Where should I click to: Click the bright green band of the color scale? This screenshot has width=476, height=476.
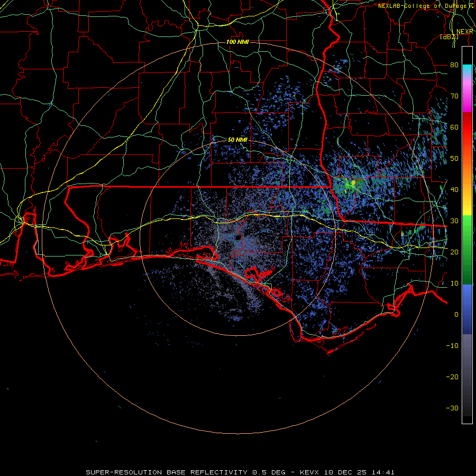467,226
